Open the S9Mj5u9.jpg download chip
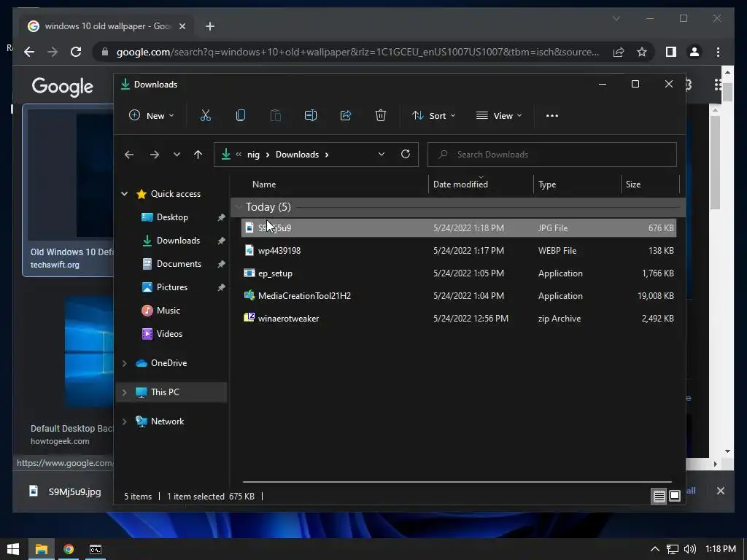Viewport: 747px width, 560px height. [x=66, y=491]
